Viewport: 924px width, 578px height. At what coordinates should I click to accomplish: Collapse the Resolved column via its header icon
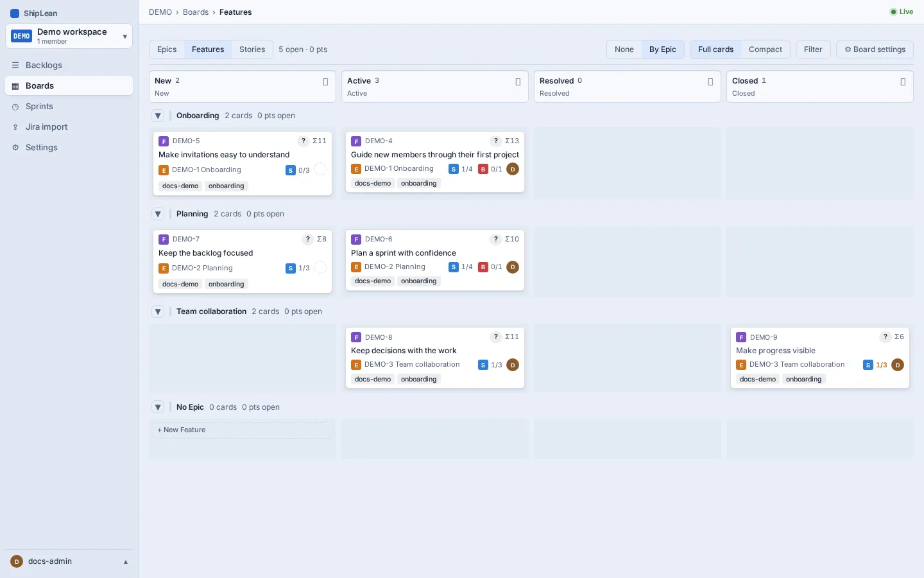click(710, 82)
